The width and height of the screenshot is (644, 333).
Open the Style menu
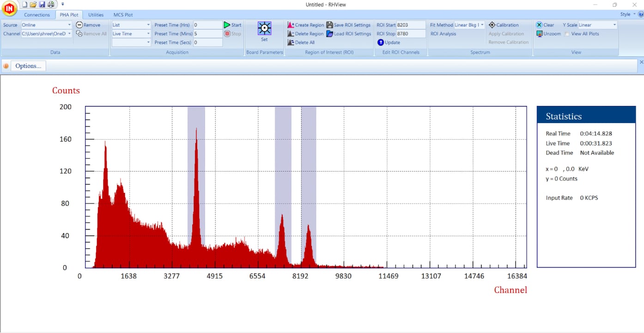click(x=627, y=14)
